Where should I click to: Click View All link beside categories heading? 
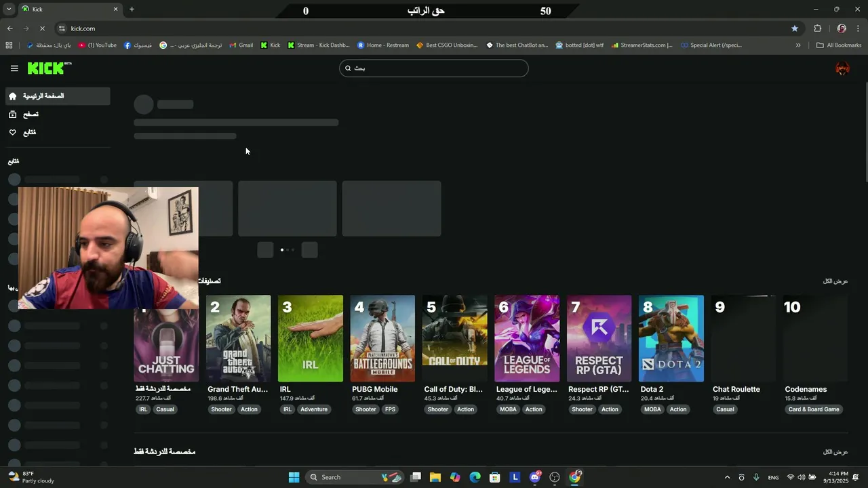coord(835,281)
